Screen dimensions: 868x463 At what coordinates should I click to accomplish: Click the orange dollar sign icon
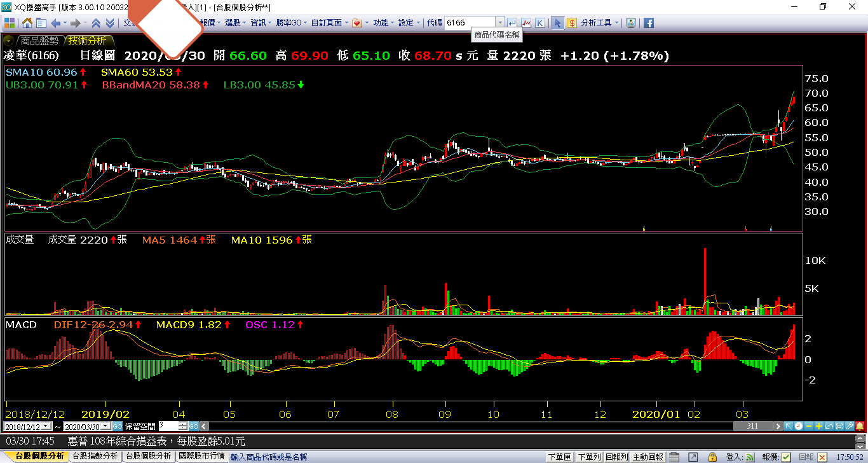[x=571, y=23]
